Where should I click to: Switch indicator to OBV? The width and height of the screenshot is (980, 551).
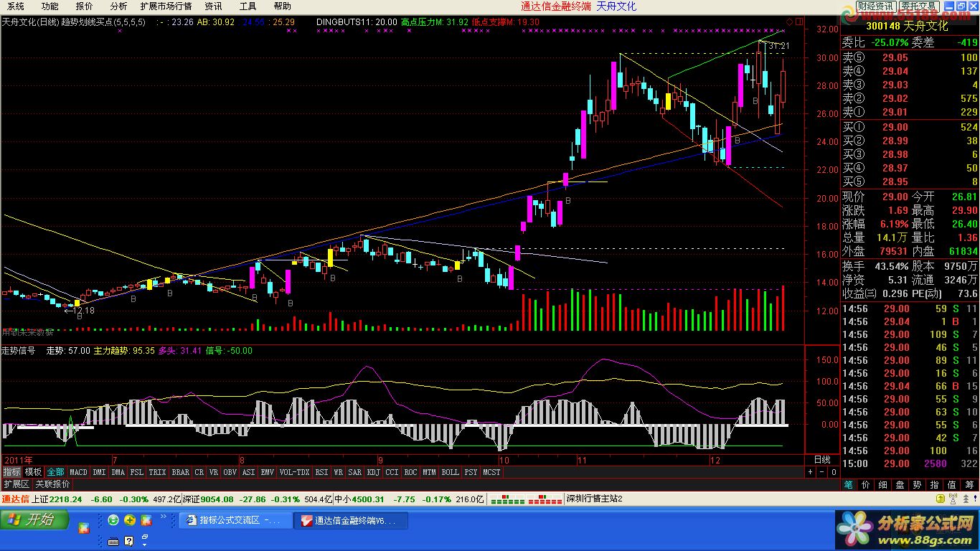point(230,472)
